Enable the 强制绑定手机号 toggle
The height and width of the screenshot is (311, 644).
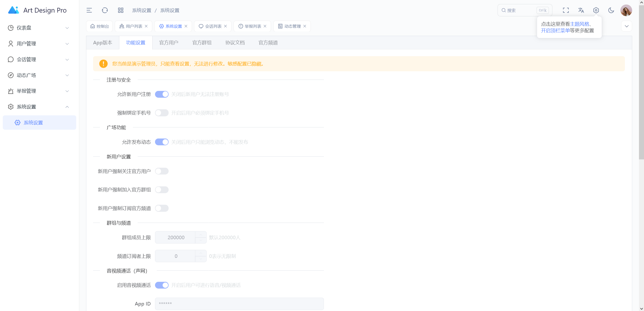(162, 113)
